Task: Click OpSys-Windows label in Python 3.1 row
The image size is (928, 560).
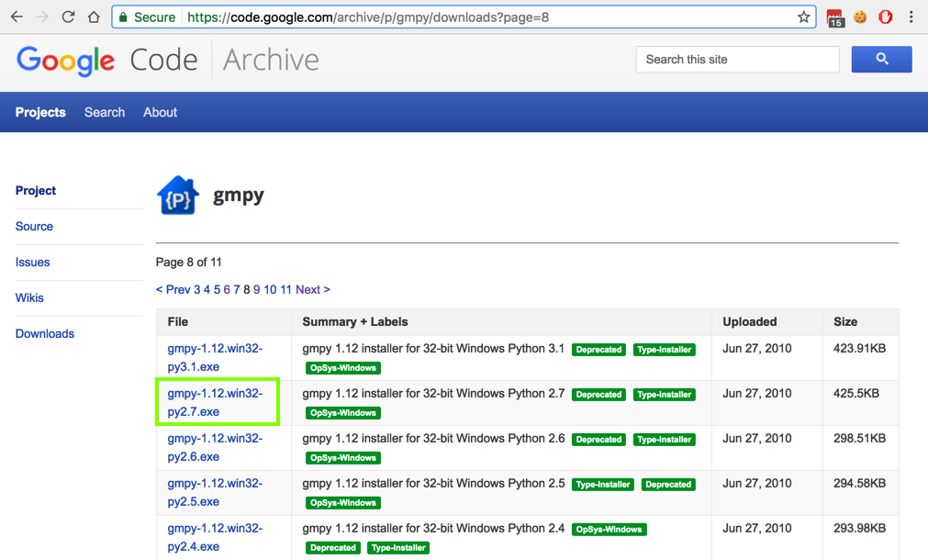Action: (x=343, y=368)
